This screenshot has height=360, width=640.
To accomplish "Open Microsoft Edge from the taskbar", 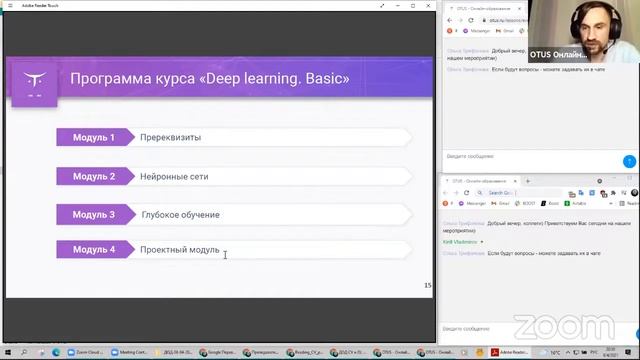I will pos(56,352).
